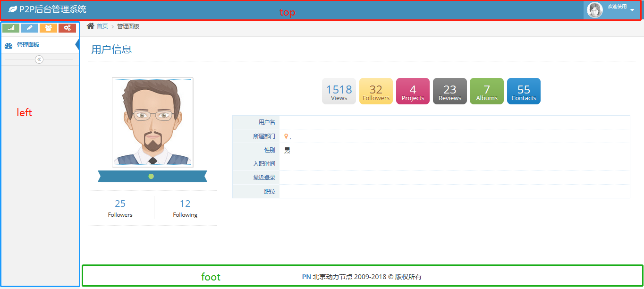The image size is (644, 289).
Task: Click the gray 23 Reviews badge
Action: coord(449,91)
